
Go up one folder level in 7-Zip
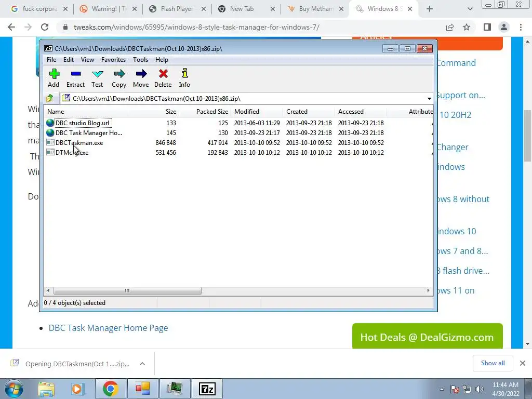[50, 98]
